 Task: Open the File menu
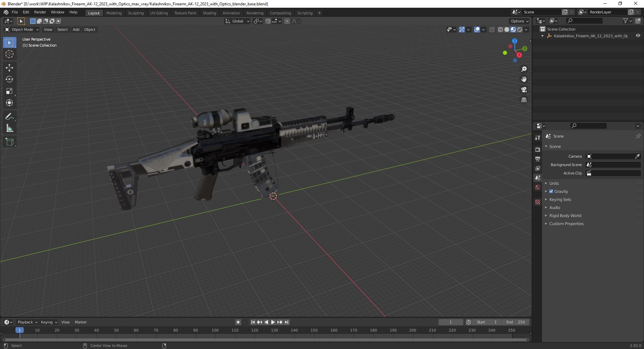pos(15,12)
